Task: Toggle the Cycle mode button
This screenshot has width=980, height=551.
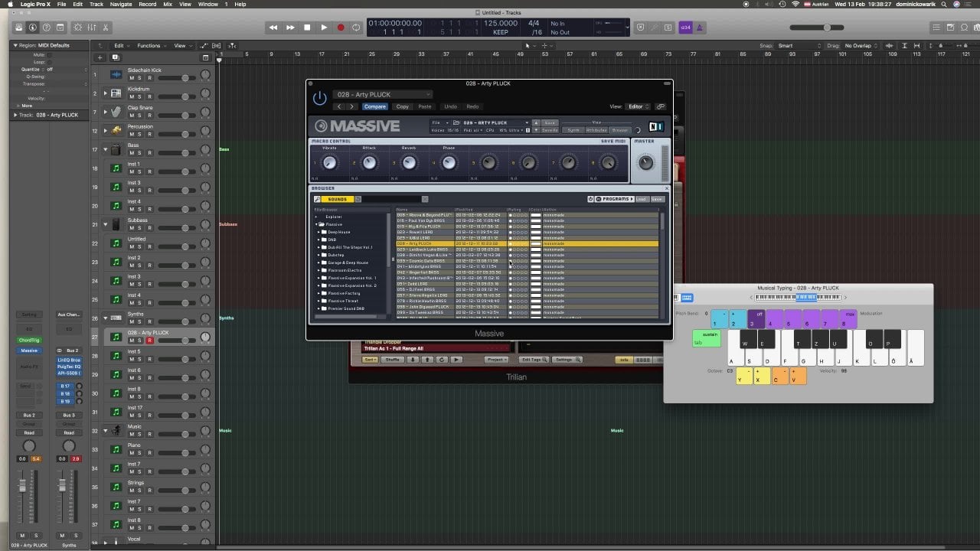Action: (x=357, y=28)
